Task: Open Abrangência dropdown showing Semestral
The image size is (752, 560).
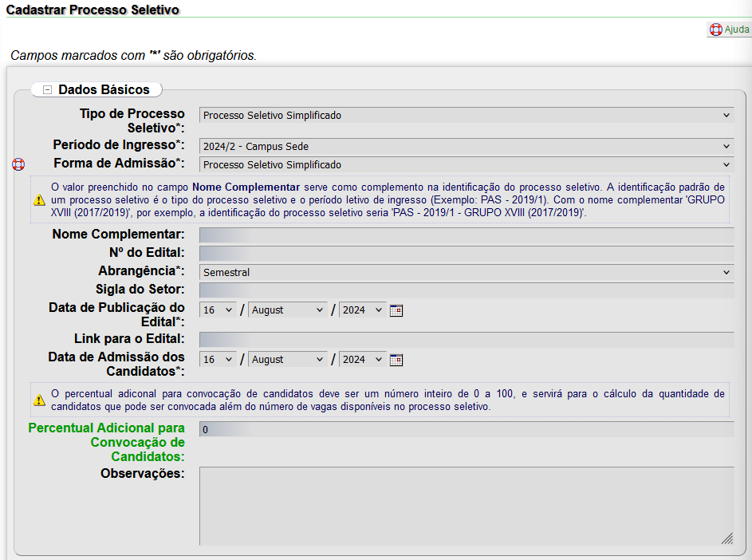Action: tap(466, 273)
